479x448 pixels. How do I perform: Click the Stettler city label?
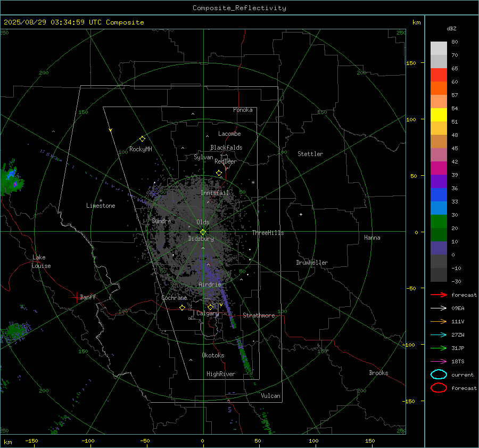[x=310, y=154]
